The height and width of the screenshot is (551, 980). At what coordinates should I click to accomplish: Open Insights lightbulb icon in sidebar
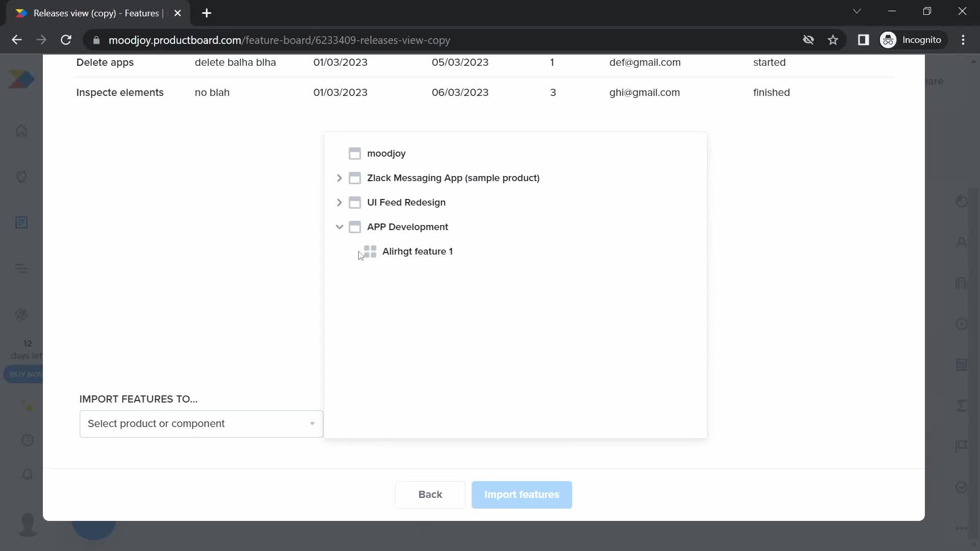21,177
